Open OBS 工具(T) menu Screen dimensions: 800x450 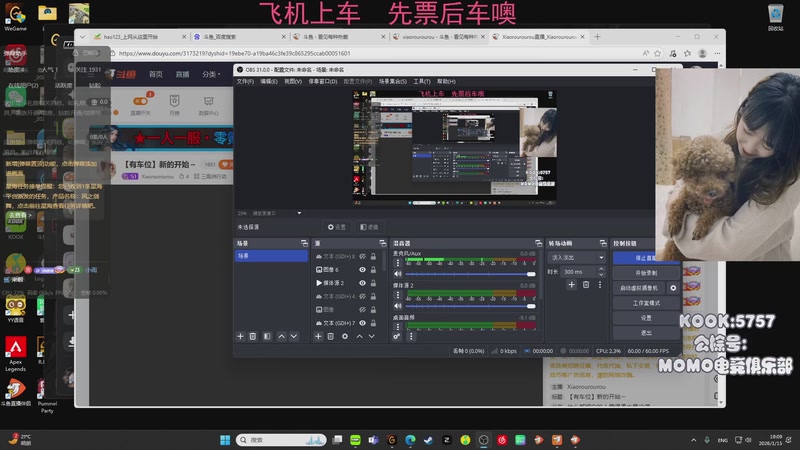tap(422, 81)
